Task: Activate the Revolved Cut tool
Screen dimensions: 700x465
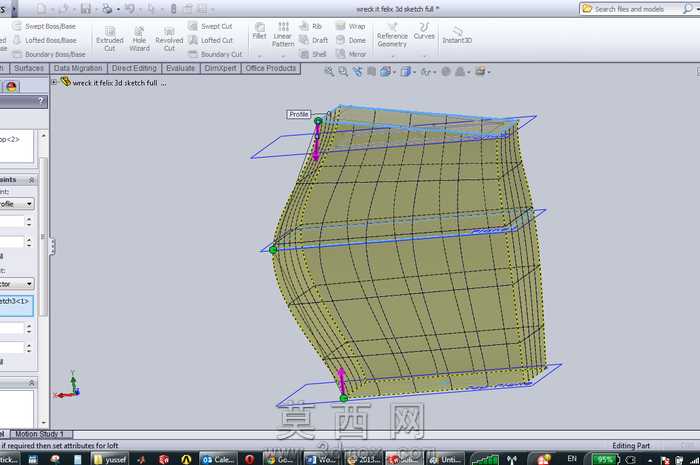Action: coord(169,39)
